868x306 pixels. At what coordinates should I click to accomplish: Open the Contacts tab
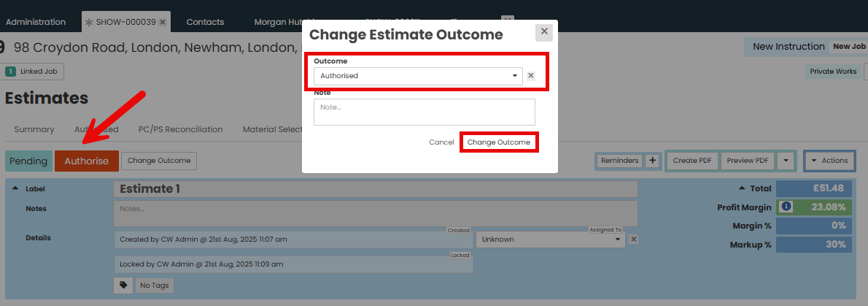(206, 22)
